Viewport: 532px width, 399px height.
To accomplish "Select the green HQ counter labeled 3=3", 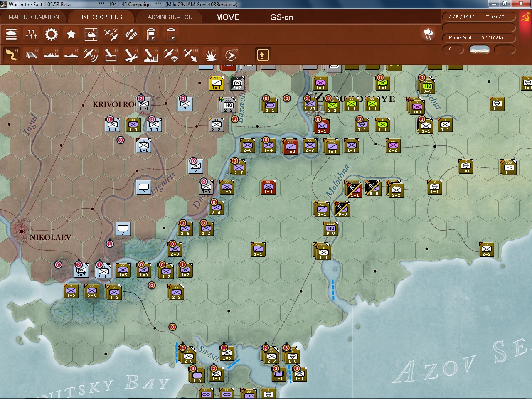I will click(428, 86).
